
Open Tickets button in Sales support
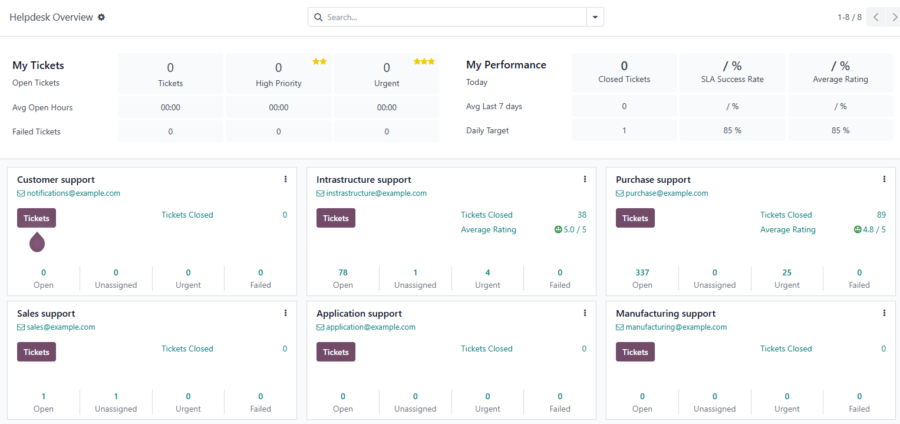pyautogui.click(x=36, y=352)
